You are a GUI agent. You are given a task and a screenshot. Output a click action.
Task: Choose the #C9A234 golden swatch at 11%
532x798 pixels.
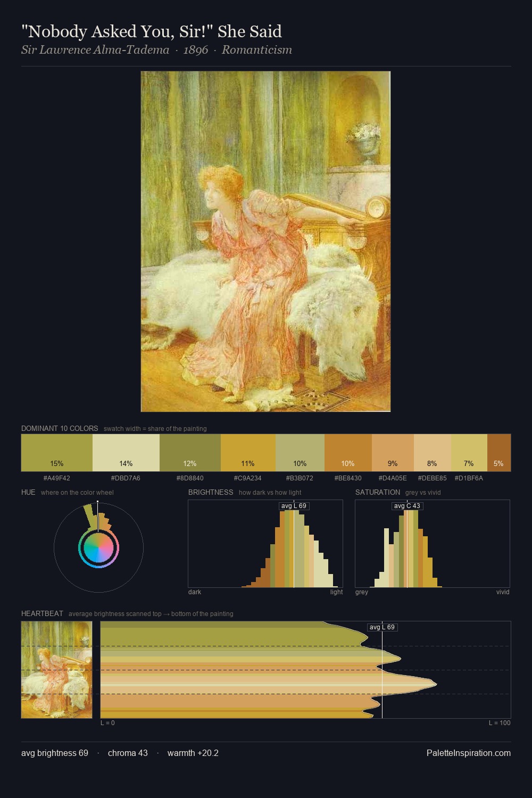(248, 453)
